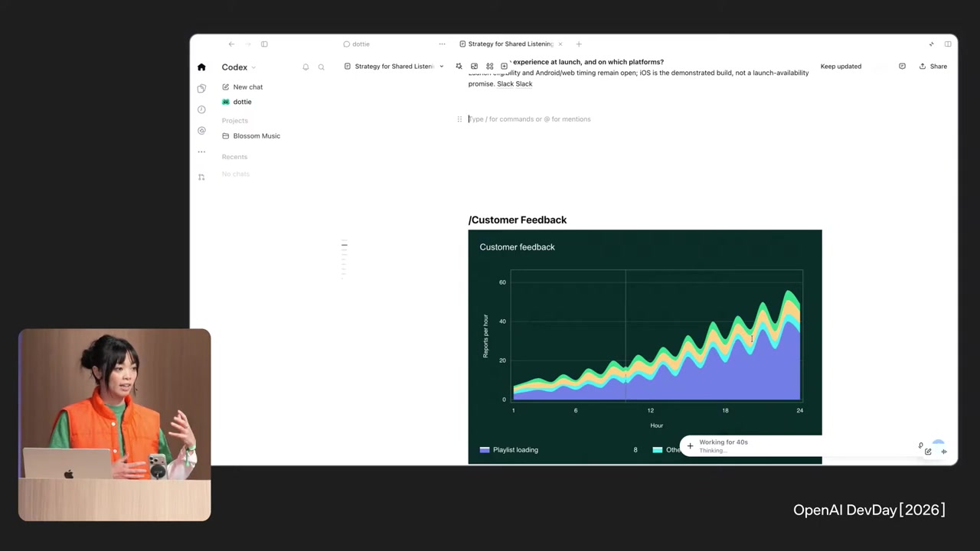This screenshot has width=980, height=551.
Task: Switch to the dottie tab
Action: (357, 44)
